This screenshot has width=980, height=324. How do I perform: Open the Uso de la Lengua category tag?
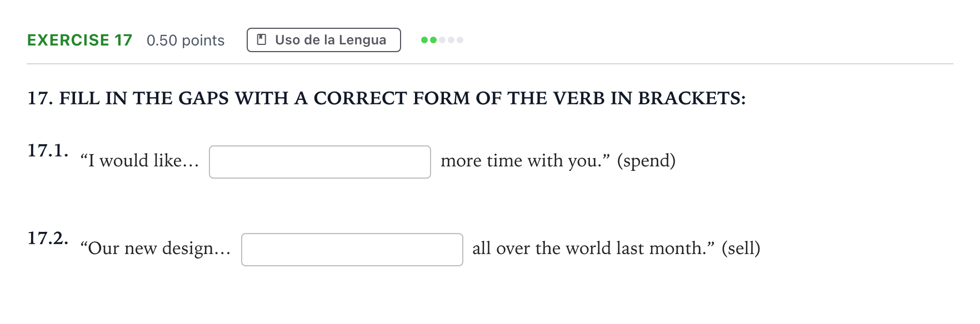click(x=324, y=40)
